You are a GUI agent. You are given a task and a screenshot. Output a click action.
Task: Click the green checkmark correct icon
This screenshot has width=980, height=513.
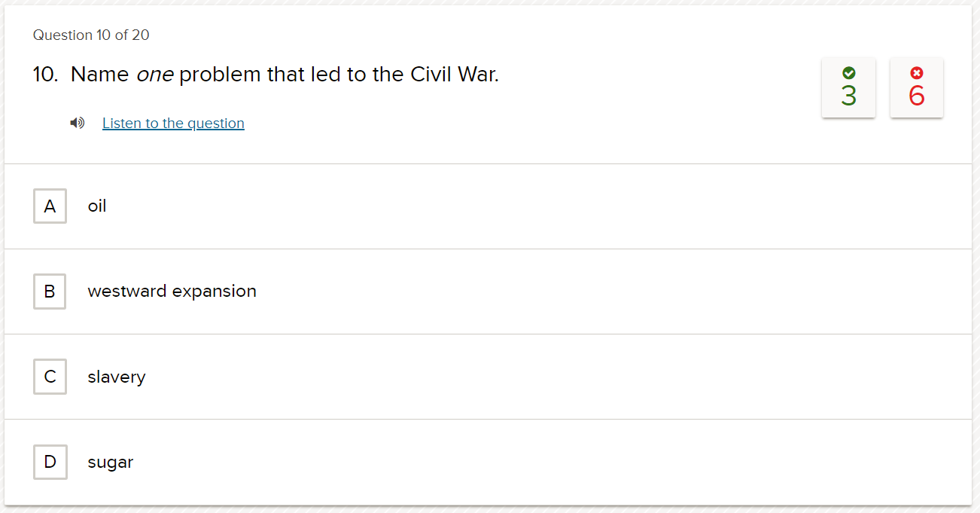[848, 72]
